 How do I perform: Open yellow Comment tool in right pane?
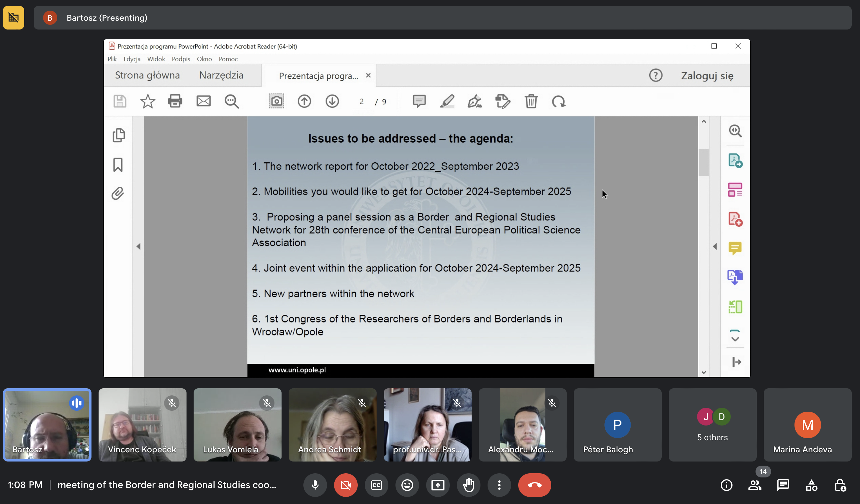tap(735, 248)
